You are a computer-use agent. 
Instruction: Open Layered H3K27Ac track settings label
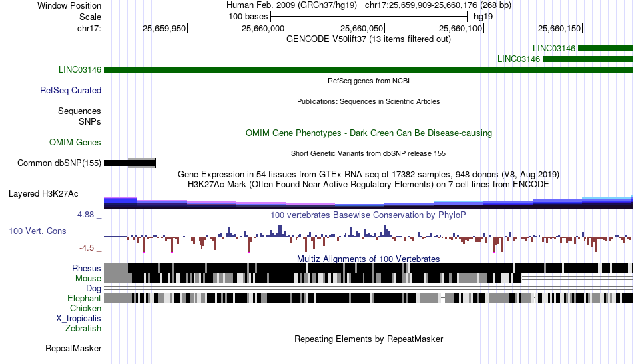43,193
